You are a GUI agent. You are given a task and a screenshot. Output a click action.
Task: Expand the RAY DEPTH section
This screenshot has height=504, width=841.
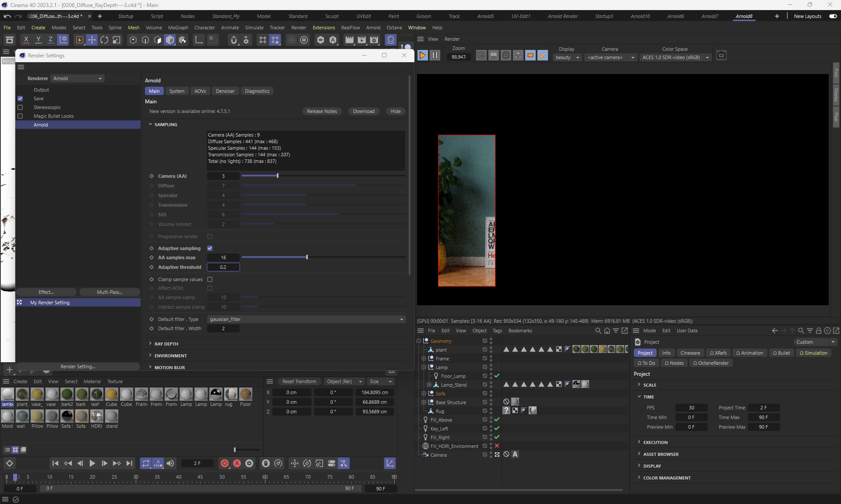pyautogui.click(x=166, y=344)
